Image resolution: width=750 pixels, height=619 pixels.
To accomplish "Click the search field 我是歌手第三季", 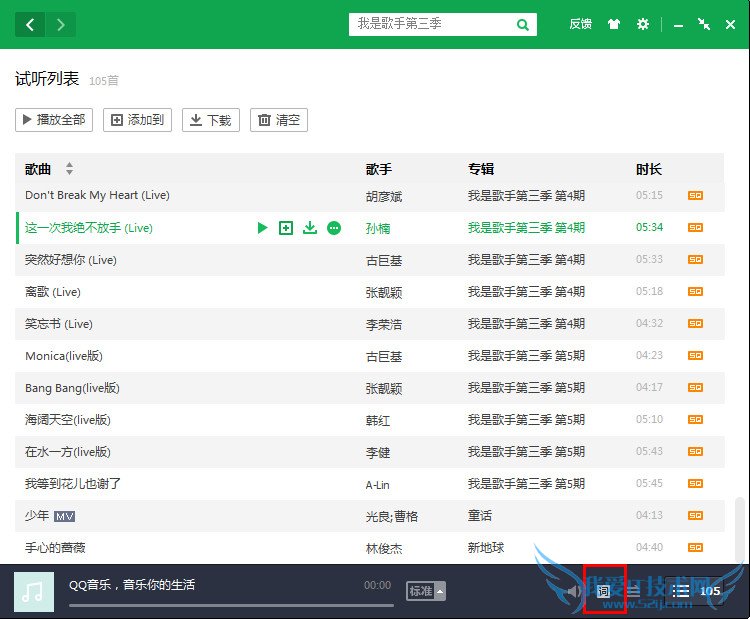I will [x=430, y=25].
